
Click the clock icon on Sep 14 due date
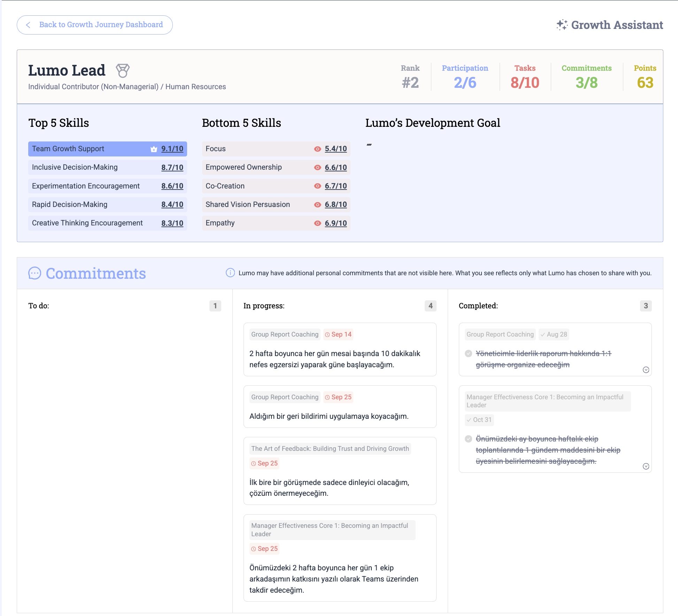click(x=327, y=334)
